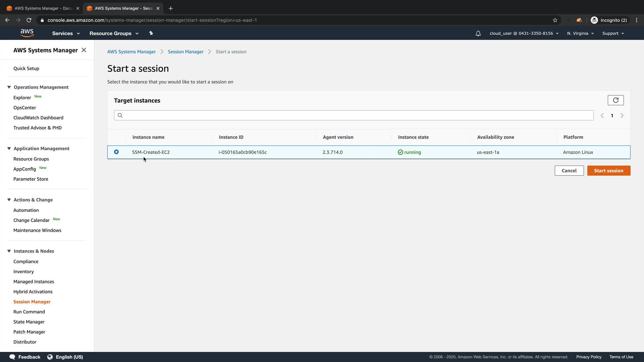Screen dimensions: 644x362
Task: Click the pin shortcuts icon in navbar
Action: pos(151,33)
